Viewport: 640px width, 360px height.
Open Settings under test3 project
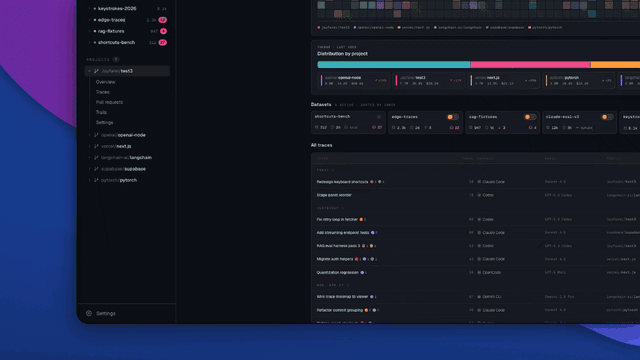pyautogui.click(x=104, y=122)
